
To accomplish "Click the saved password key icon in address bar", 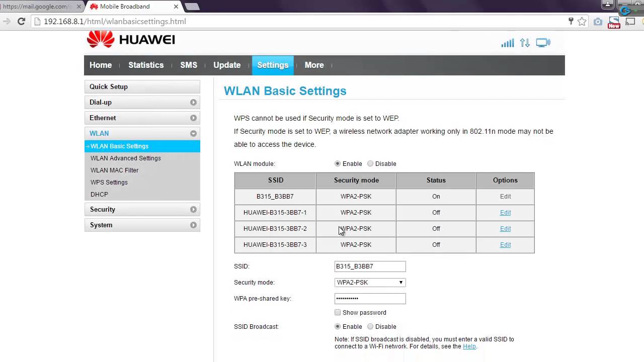I will pyautogui.click(x=571, y=21).
